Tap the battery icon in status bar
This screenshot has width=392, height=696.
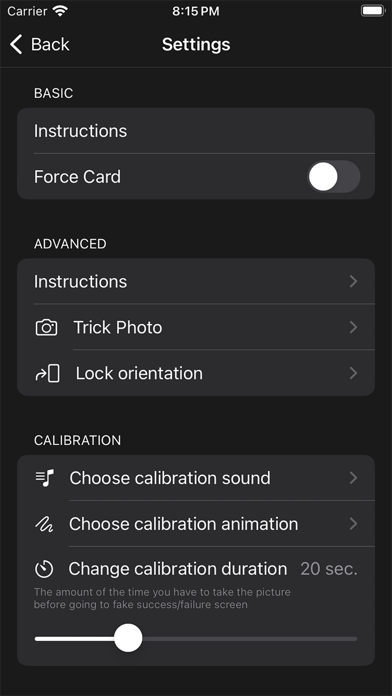373,11
